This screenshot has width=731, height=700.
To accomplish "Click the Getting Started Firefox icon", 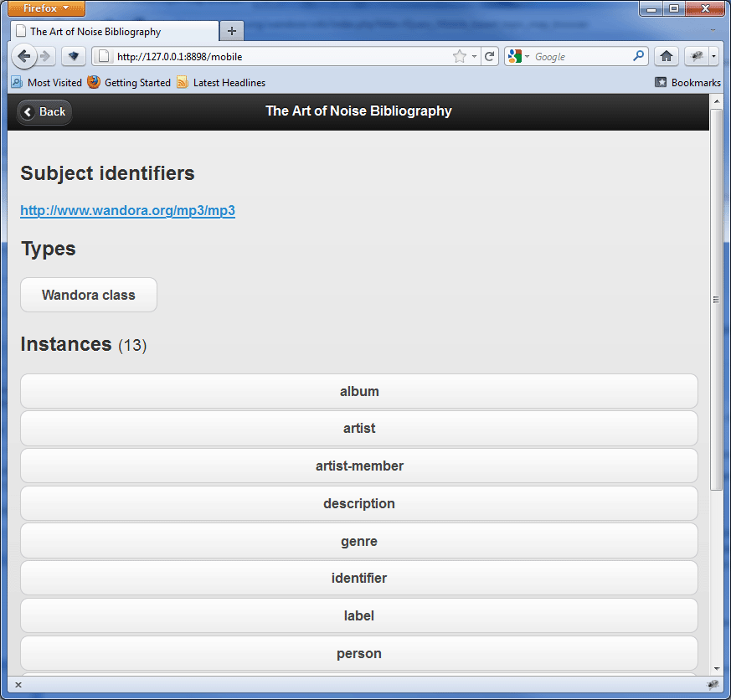I will pyautogui.click(x=92, y=83).
